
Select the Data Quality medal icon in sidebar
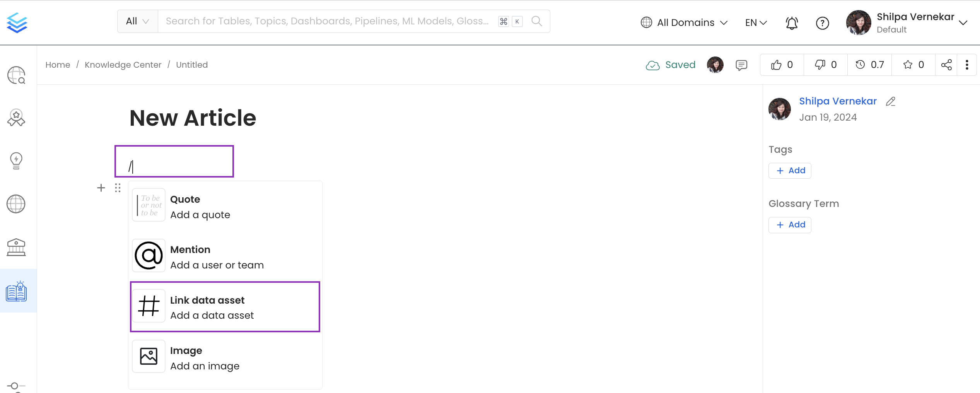[16, 118]
